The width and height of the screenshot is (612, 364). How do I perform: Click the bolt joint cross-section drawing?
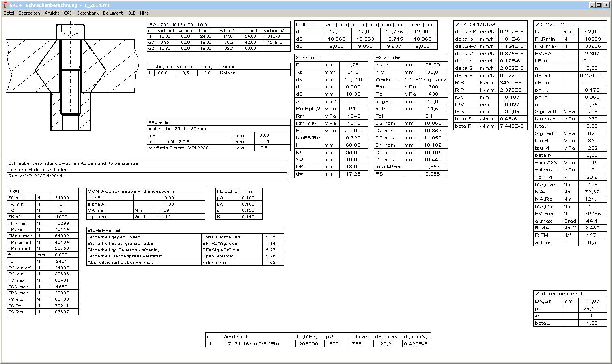click(x=70, y=77)
